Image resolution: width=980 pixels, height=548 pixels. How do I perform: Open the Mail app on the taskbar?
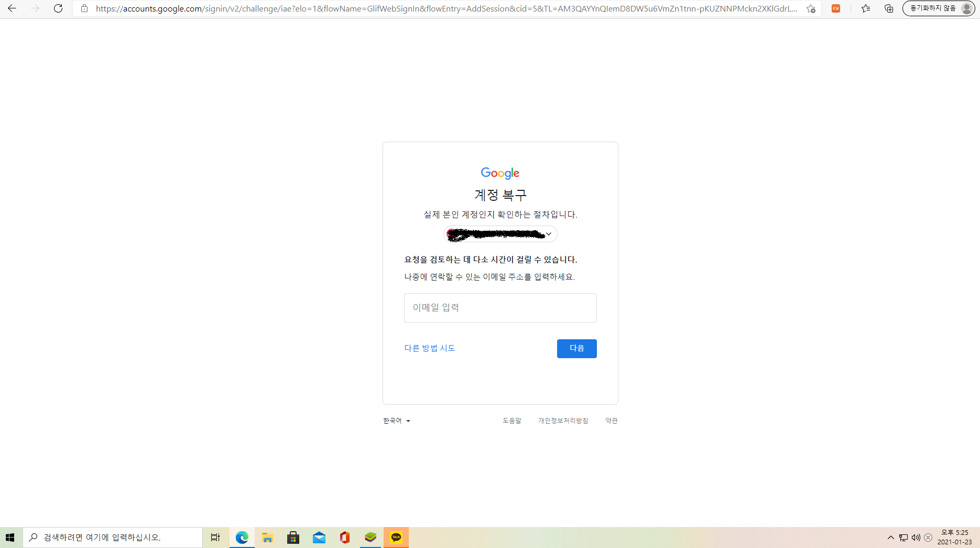[x=319, y=537]
